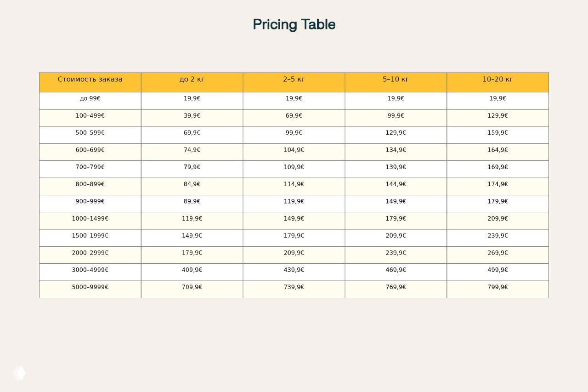Select the 409,9€ price cell
Screen dimensions: 588x392
point(192,270)
